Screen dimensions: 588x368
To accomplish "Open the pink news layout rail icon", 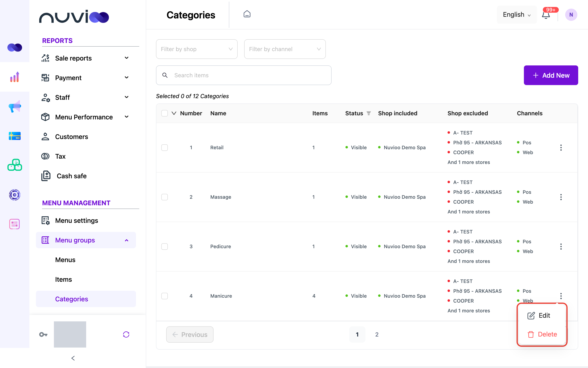I will [14, 224].
